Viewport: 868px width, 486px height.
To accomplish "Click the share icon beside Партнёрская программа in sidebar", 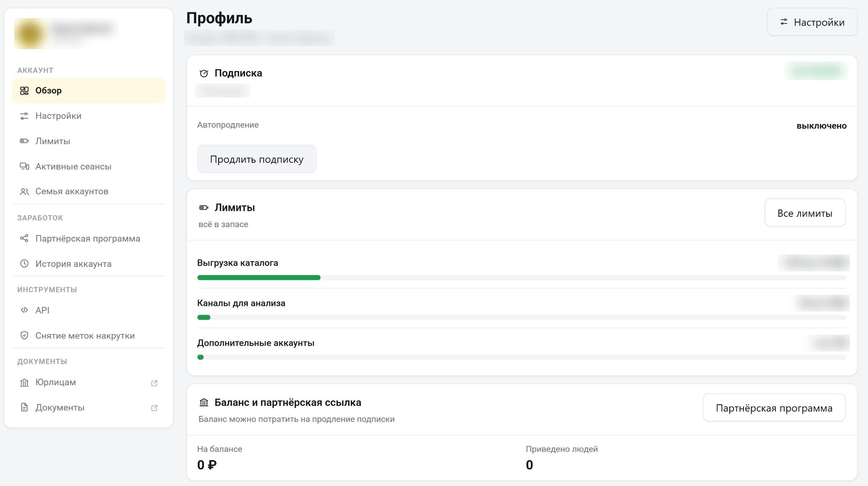I will (x=24, y=238).
